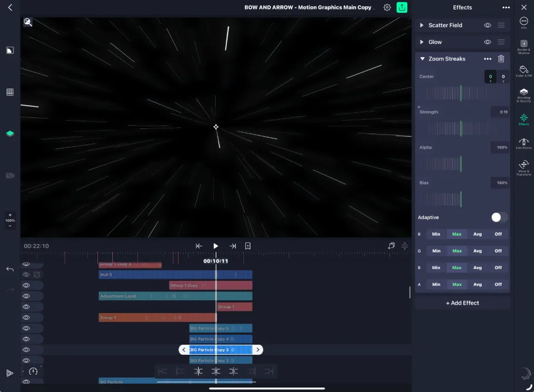Click the reorder handle for Scatter Field
This screenshot has width=534, height=392.
coord(501,25)
